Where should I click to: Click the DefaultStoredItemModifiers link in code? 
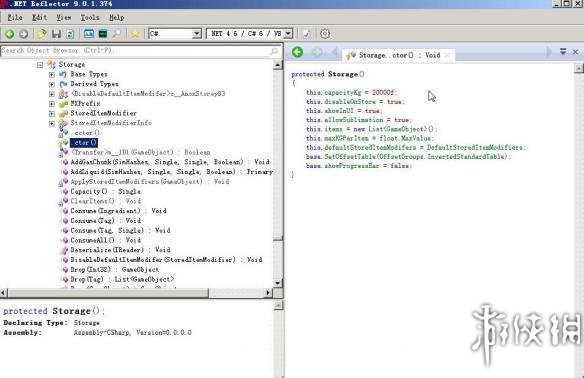475,147
